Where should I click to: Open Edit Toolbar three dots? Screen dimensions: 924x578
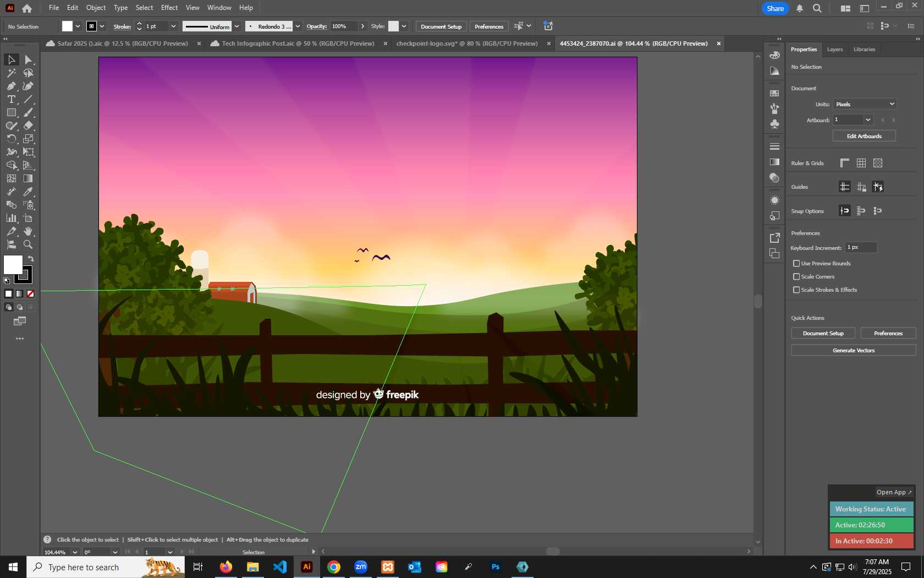pos(20,339)
